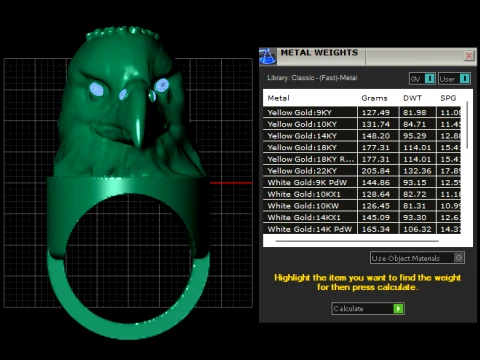Select the White Gold:14K PdW row
This screenshot has width=480, height=360.
(362, 229)
